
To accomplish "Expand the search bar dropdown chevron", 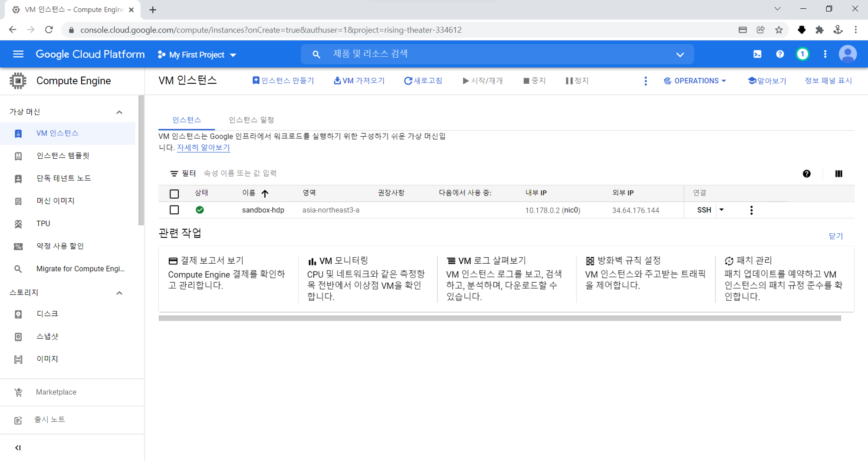I will coord(680,55).
